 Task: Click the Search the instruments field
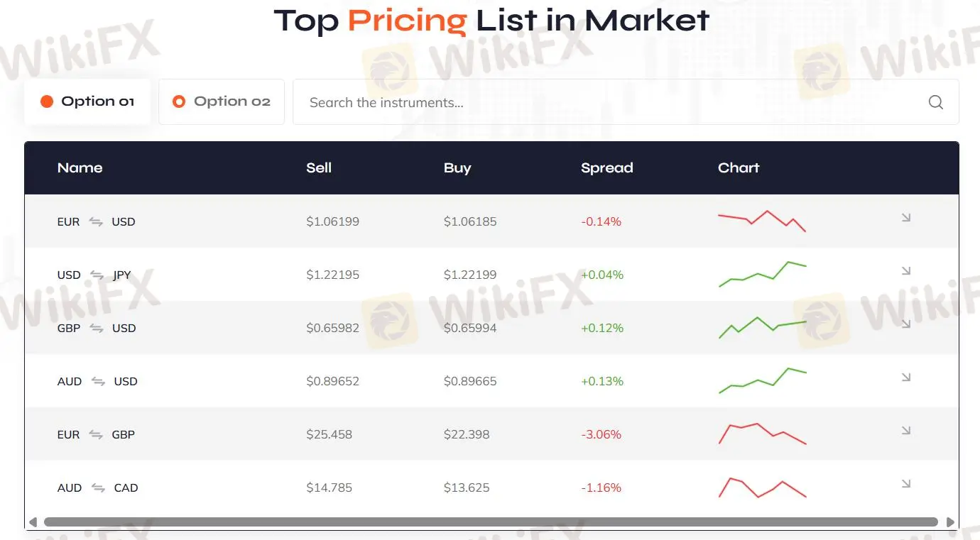pyautogui.click(x=611, y=102)
